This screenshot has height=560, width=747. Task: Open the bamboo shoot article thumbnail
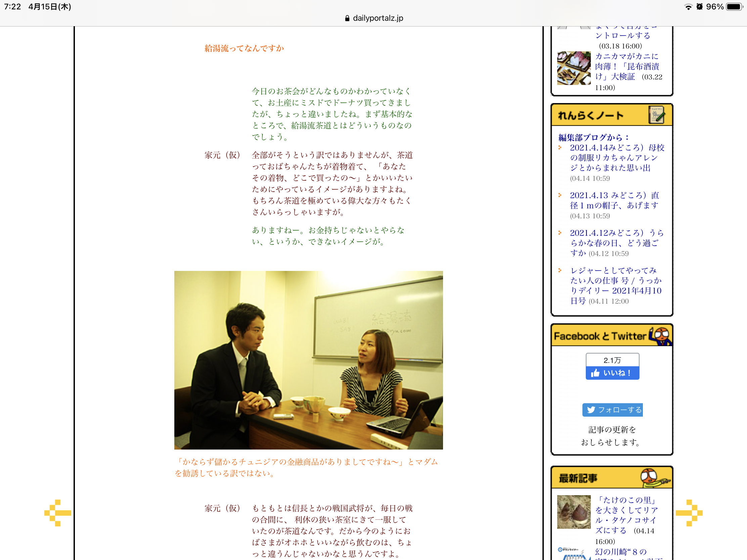574,512
